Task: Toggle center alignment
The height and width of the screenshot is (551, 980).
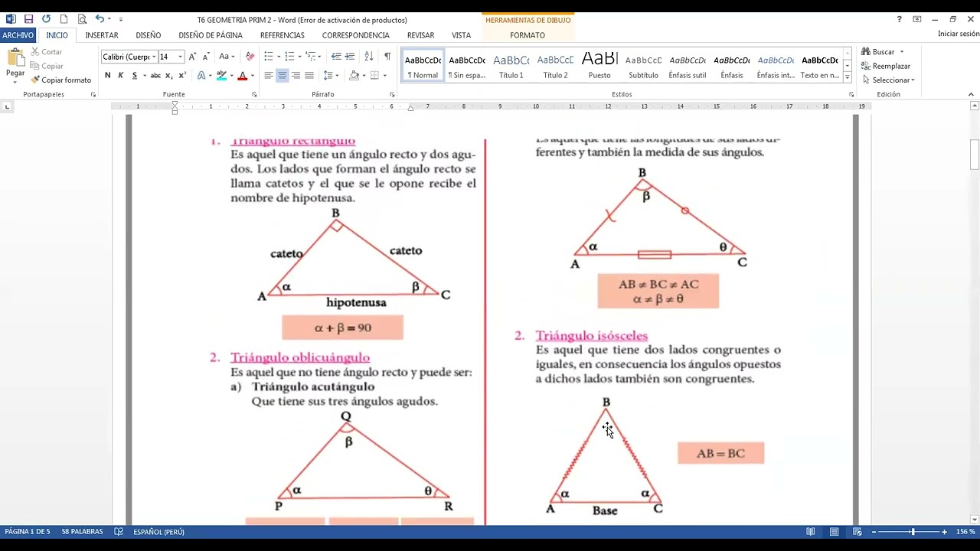Action: click(283, 75)
